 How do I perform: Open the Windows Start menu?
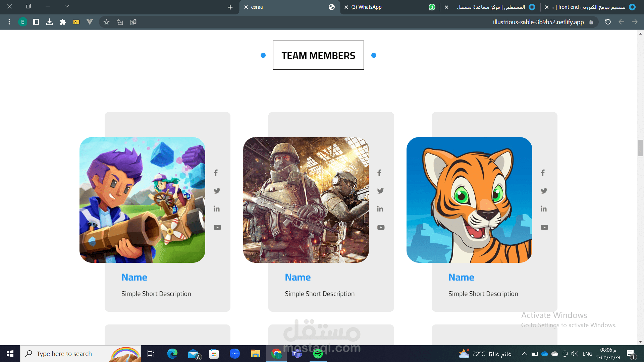click(x=10, y=354)
